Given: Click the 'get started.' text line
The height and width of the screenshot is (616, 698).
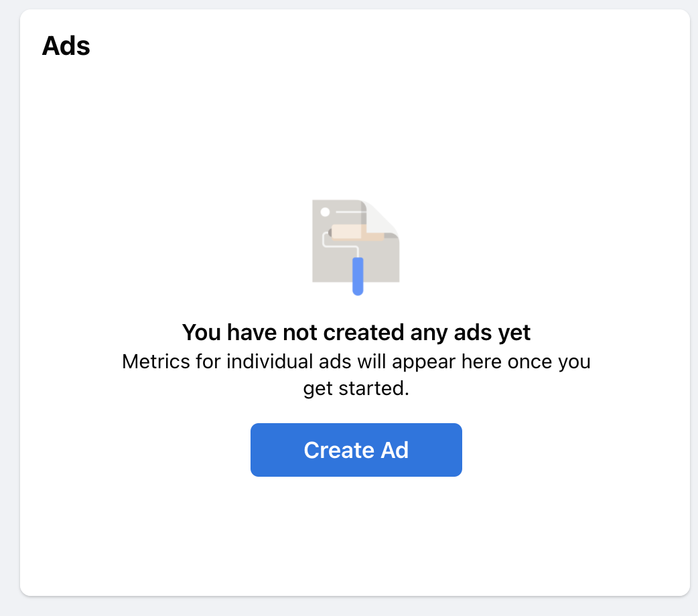Looking at the screenshot, I should click(356, 388).
